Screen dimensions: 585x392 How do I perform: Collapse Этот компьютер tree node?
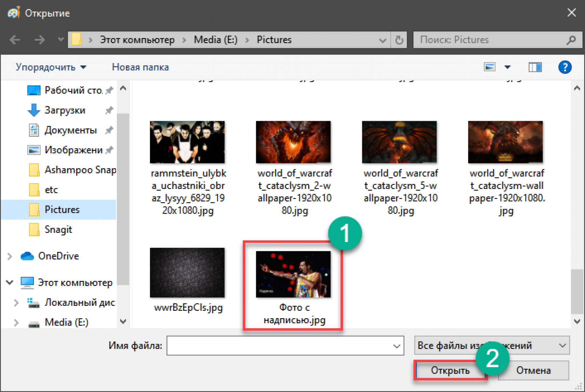(x=10, y=283)
